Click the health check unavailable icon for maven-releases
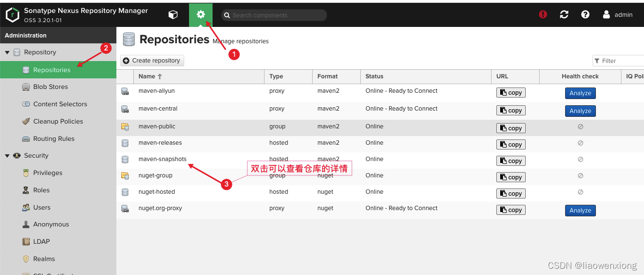The width and height of the screenshot is (644, 275). coord(581,143)
